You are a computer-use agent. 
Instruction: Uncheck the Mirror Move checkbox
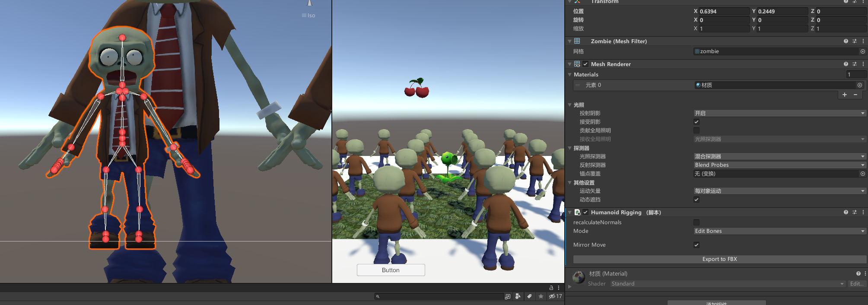pyautogui.click(x=696, y=245)
